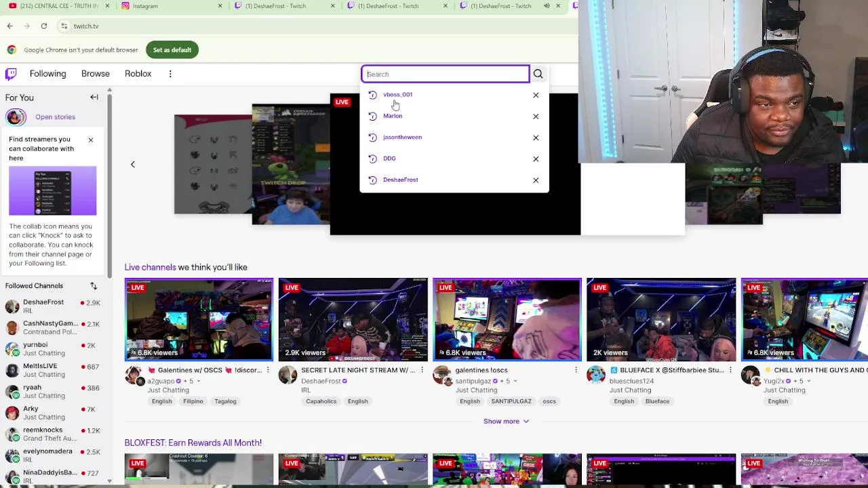Click the Live channels link
This screenshot has width=868, height=488.
(150, 267)
